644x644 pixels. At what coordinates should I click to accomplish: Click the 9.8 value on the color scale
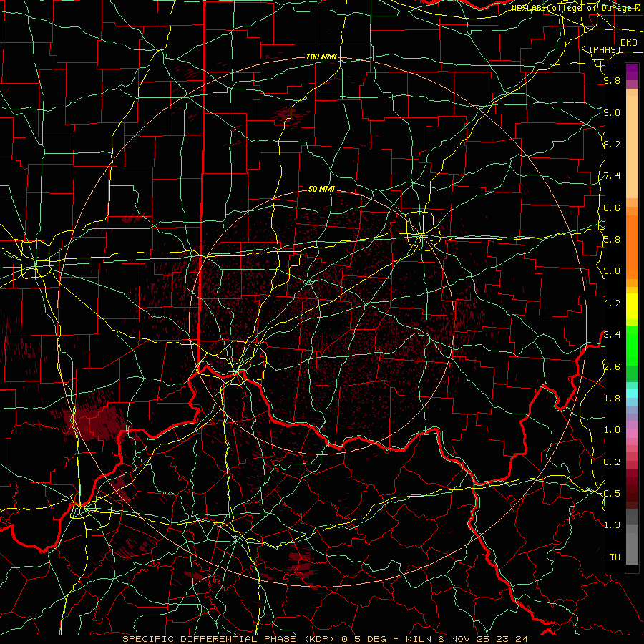pos(612,80)
